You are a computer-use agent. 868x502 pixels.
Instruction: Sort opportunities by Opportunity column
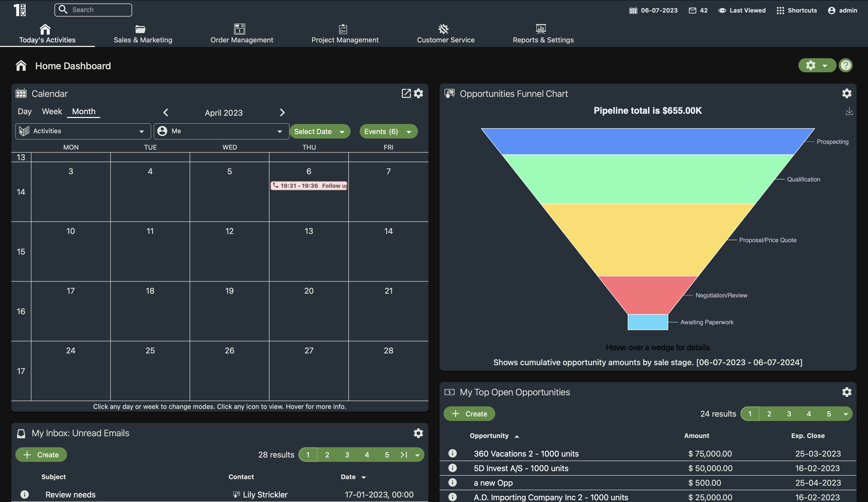pyautogui.click(x=489, y=435)
